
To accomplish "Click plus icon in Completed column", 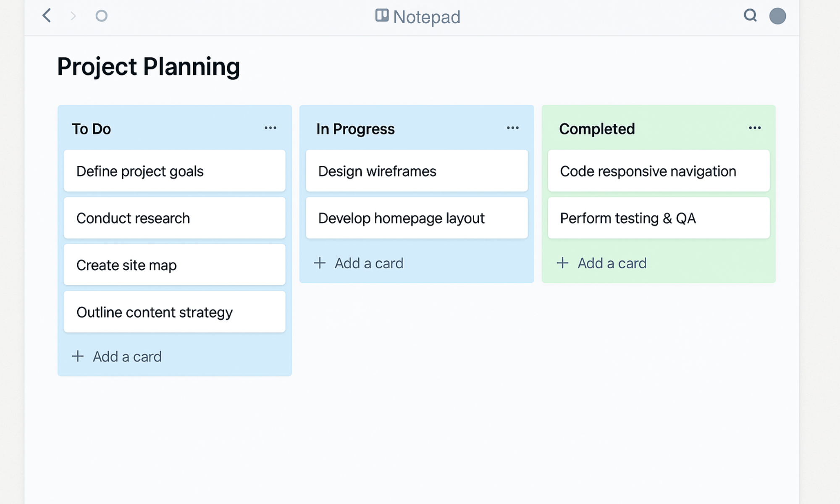I will (x=562, y=263).
